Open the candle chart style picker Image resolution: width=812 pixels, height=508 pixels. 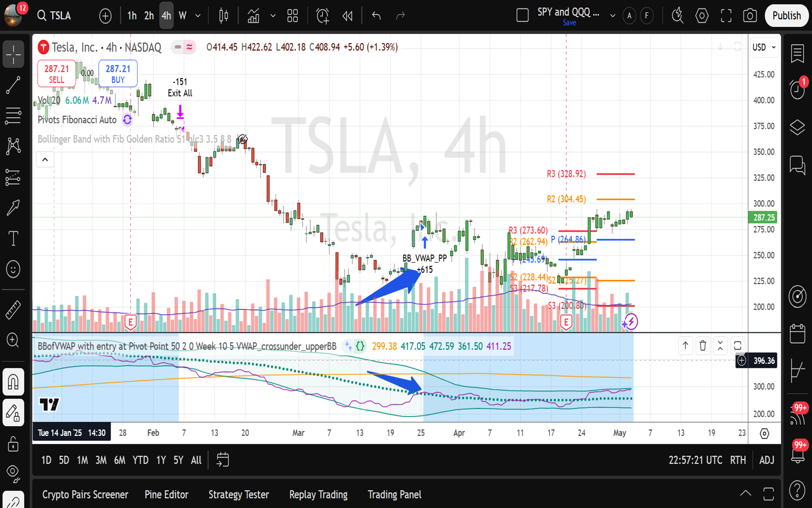223,16
